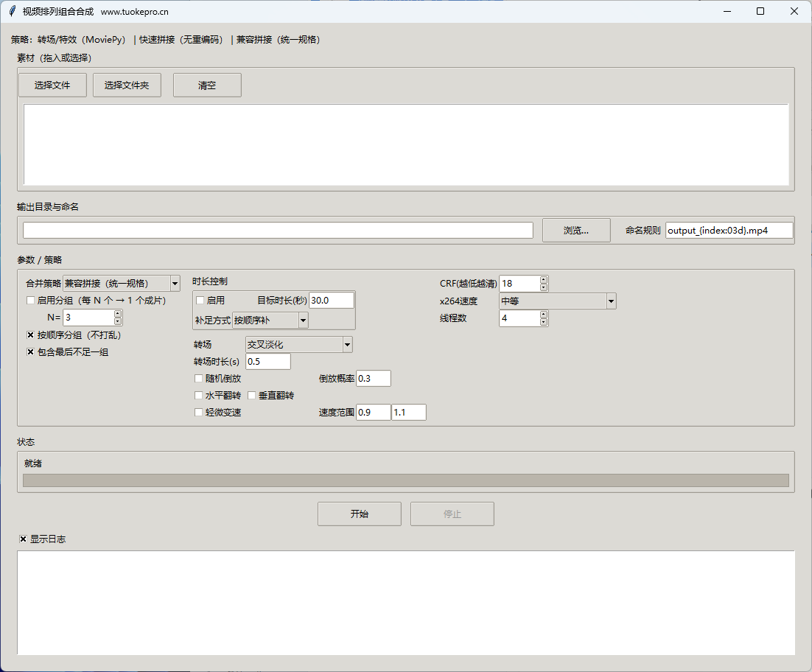812x672 pixels.
Task: Uncheck 按顺序分组 (不打乱) option
Action: click(x=31, y=335)
